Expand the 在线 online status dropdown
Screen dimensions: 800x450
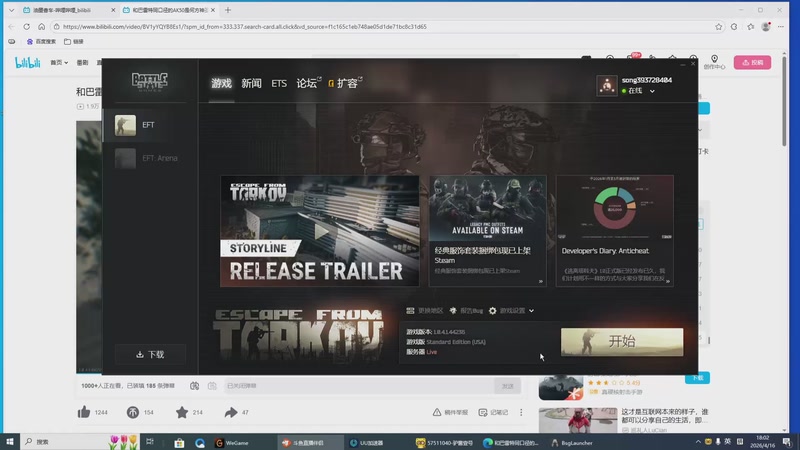coord(652,91)
